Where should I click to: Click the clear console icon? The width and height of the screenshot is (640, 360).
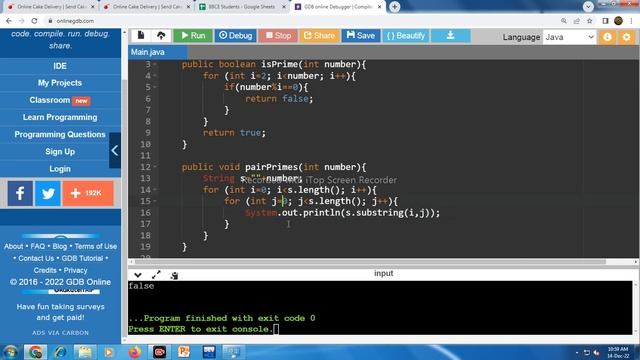click(x=174, y=276)
